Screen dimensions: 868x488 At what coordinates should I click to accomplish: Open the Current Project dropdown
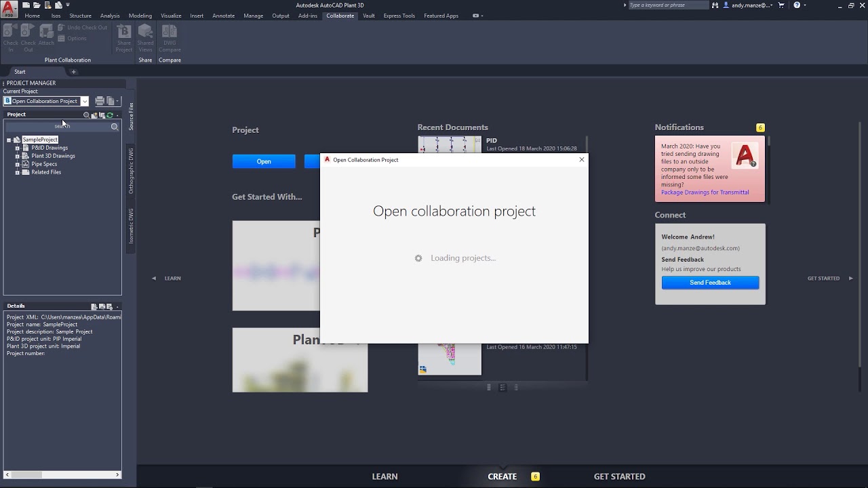pos(85,101)
